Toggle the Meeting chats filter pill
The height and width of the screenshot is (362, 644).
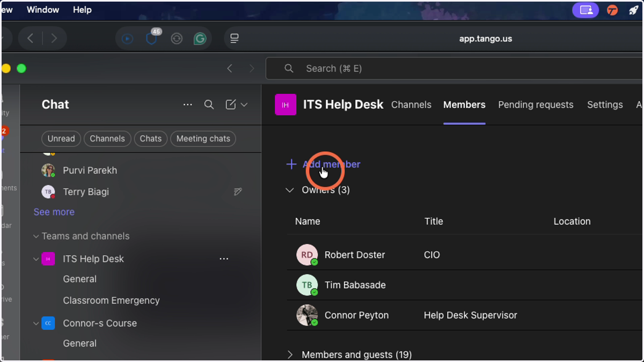203,138
